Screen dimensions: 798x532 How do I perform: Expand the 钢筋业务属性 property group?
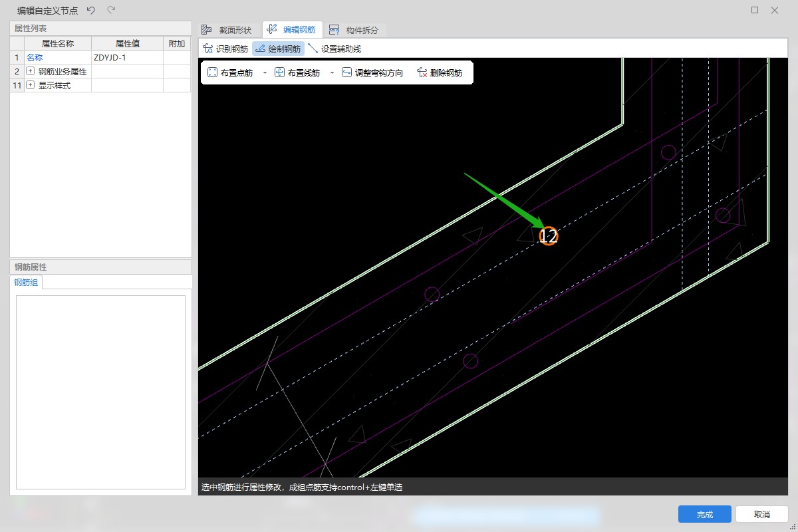coord(30,71)
